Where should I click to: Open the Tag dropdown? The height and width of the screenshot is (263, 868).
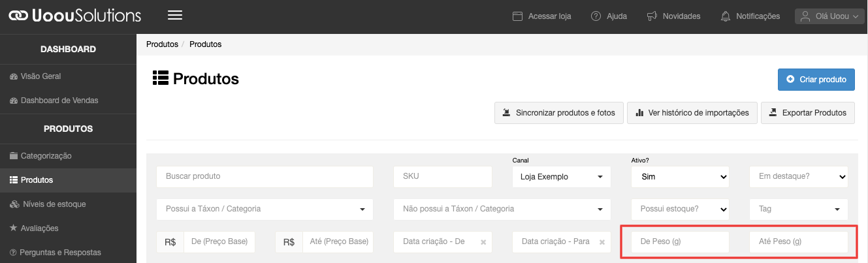click(798, 209)
